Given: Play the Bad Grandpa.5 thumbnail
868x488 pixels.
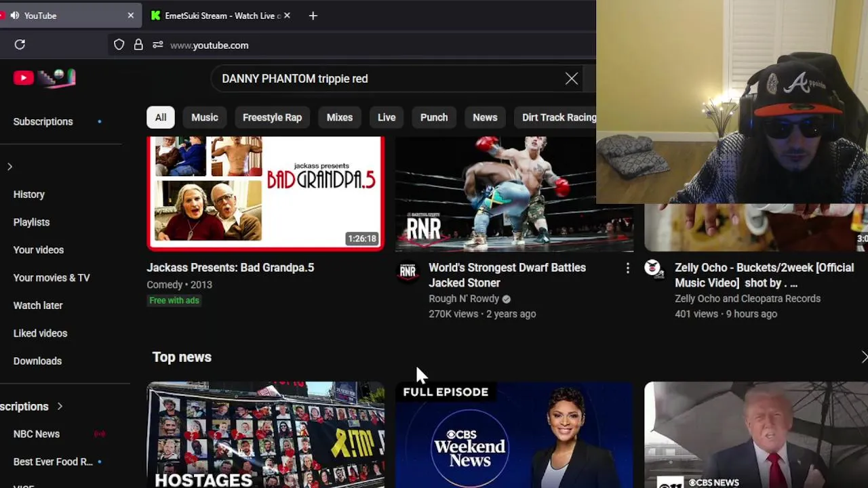Looking at the screenshot, I should 266,192.
